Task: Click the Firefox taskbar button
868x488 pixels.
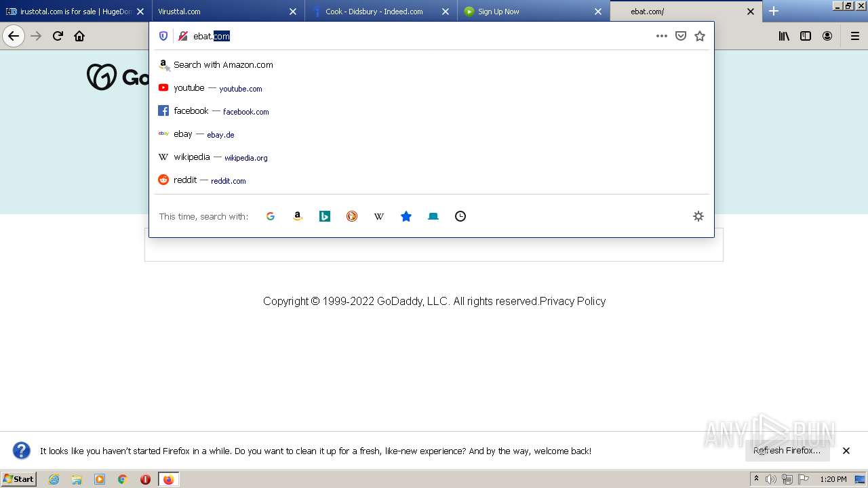Action: click(168, 479)
